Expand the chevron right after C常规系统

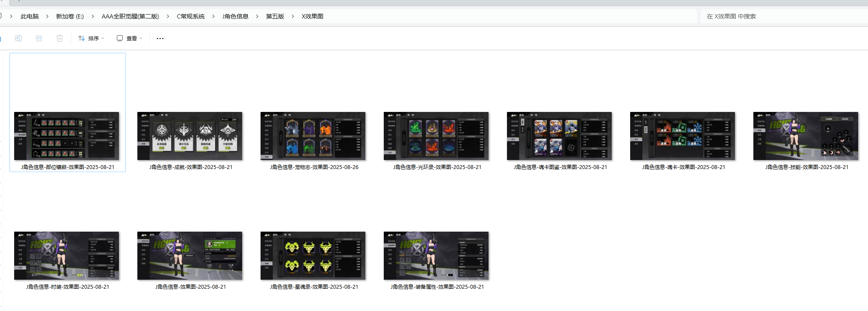(213, 16)
